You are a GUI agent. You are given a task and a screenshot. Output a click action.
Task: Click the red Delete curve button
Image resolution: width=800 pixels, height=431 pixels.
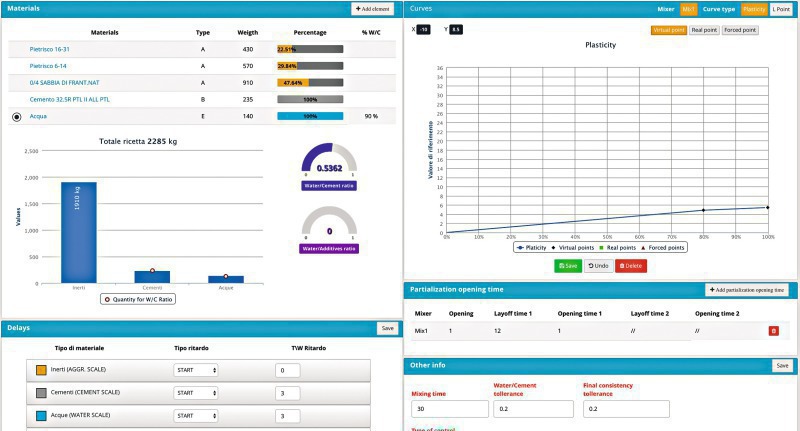tap(631, 266)
